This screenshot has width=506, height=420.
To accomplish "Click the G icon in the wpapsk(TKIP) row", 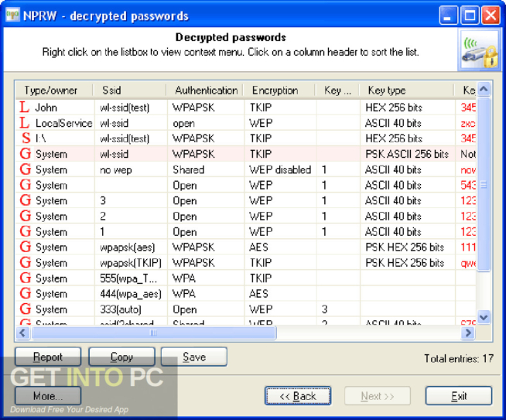I will coord(26,262).
